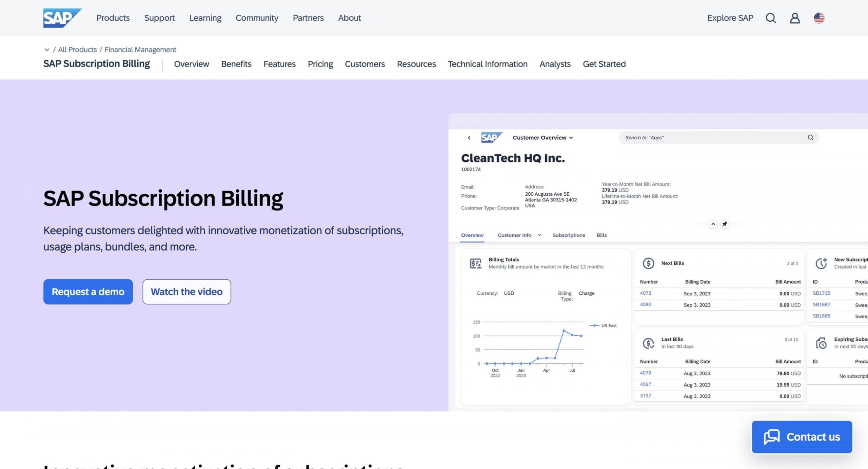This screenshot has height=469, width=868.
Task: Jump to the Features section
Action: pos(280,64)
